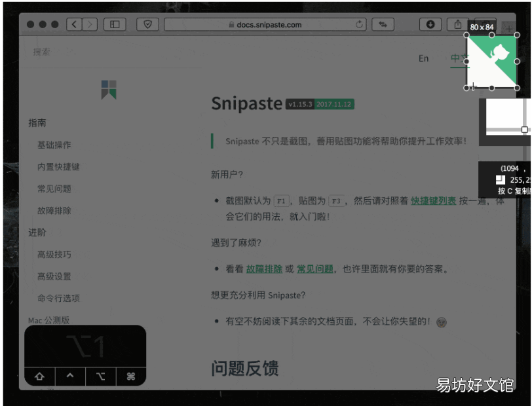Click the v1.15.3 version badge
Image resolution: width=532 pixels, height=406 pixels.
point(300,104)
